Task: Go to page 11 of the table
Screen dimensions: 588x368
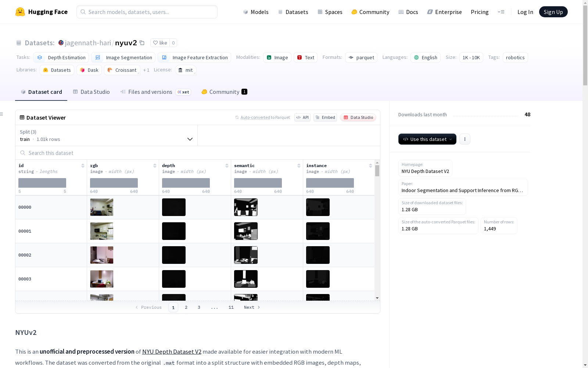Action: tap(231, 307)
